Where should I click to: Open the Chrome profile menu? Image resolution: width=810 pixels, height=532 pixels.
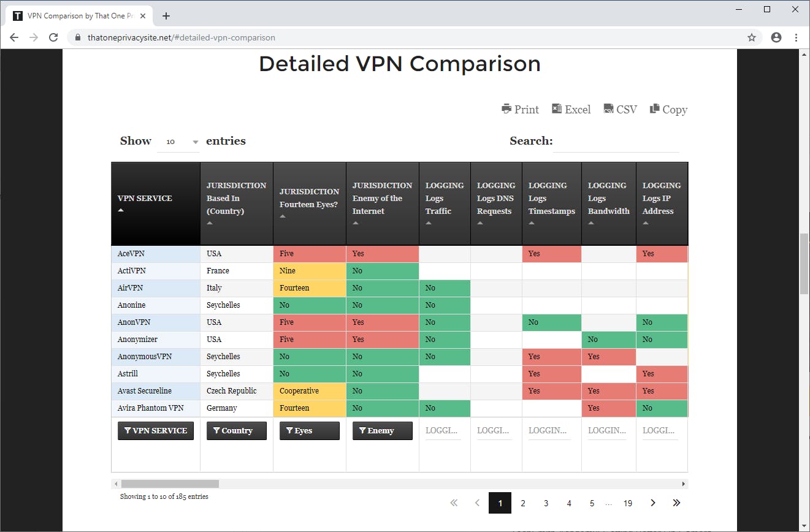click(x=776, y=37)
